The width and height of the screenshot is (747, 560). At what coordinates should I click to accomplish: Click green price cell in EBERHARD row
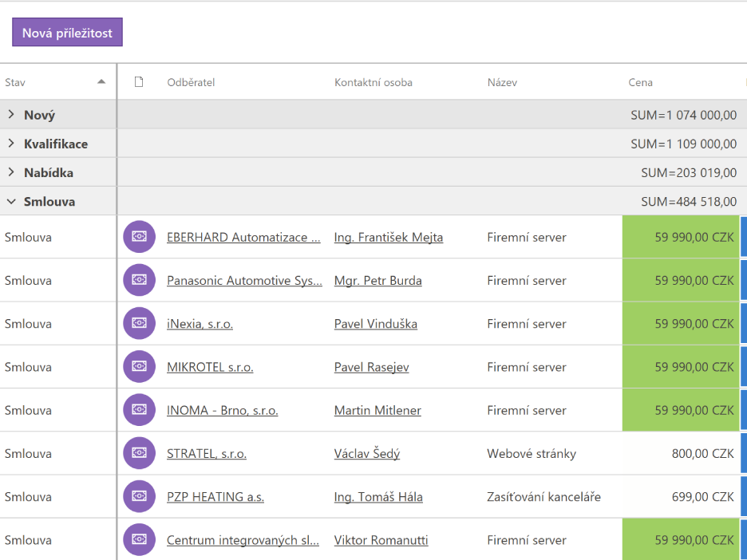tap(682, 237)
